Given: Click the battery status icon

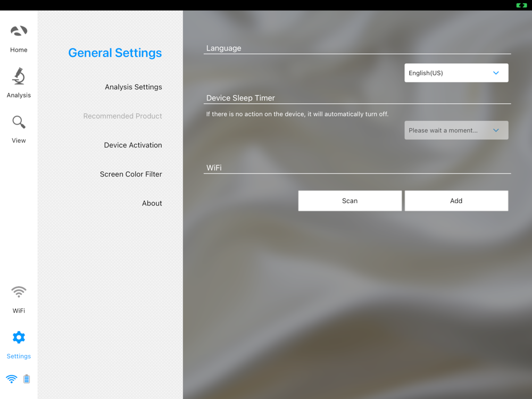Looking at the screenshot, I should [27, 379].
